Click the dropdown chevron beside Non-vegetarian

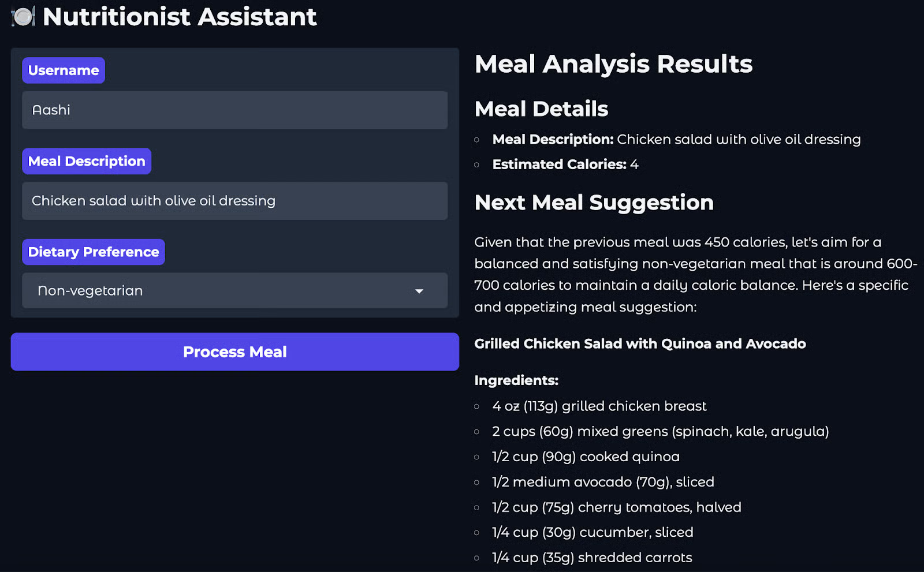(x=419, y=291)
